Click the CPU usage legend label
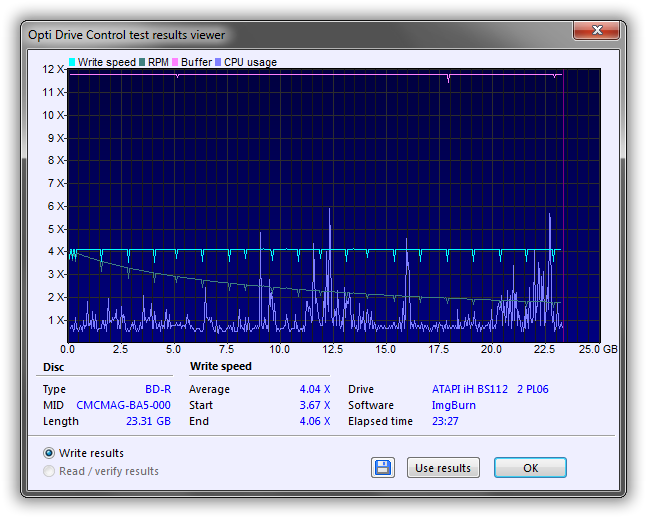 coord(250,62)
